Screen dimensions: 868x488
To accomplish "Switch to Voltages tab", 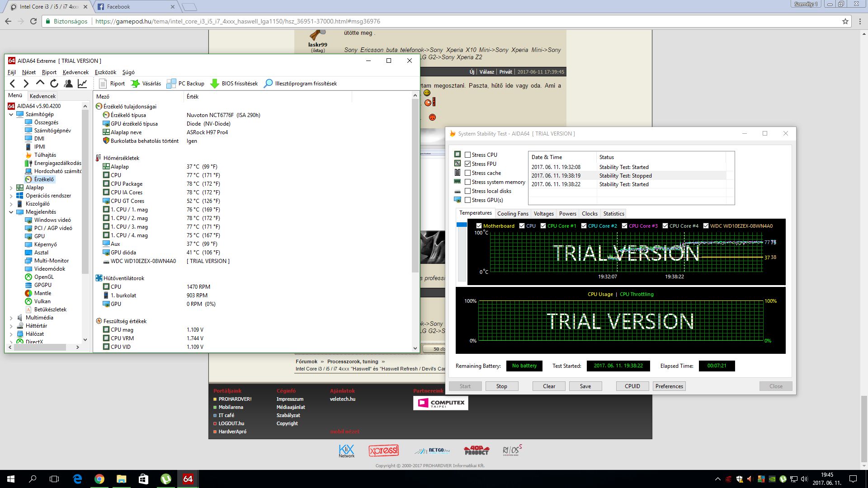I will point(543,214).
